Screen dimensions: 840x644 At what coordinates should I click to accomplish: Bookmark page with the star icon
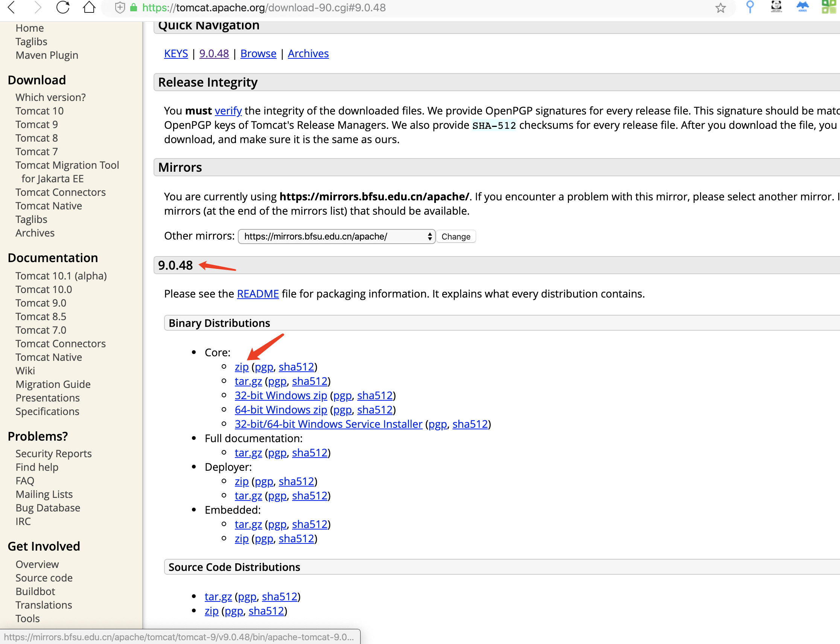(720, 8)
